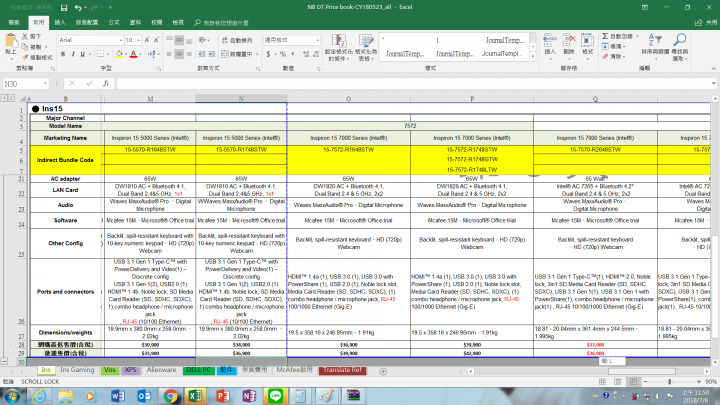Viewport: 720px width, 405px height.
Task: Apply the yellow fill color bucket
Action: coord(119,54)
